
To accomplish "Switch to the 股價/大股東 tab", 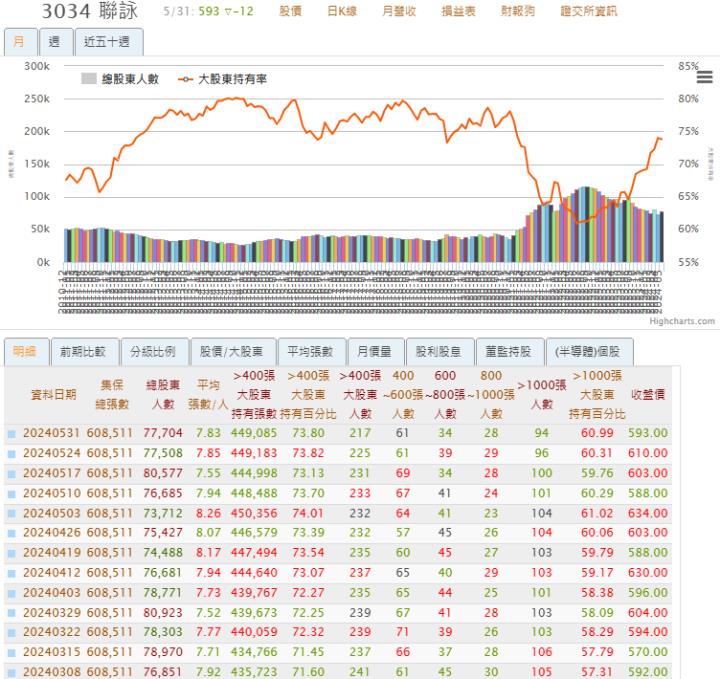I will 232,352.
